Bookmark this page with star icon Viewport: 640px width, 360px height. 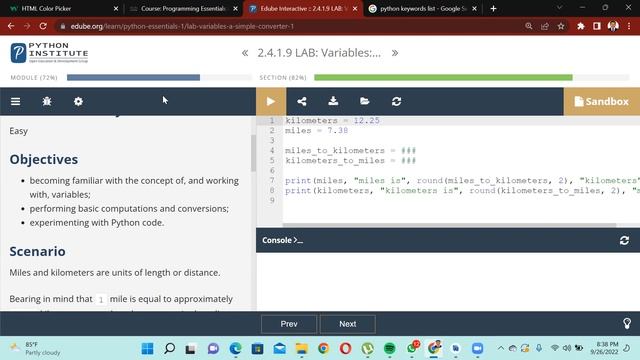pyautogui.click(x=561, y=26)
